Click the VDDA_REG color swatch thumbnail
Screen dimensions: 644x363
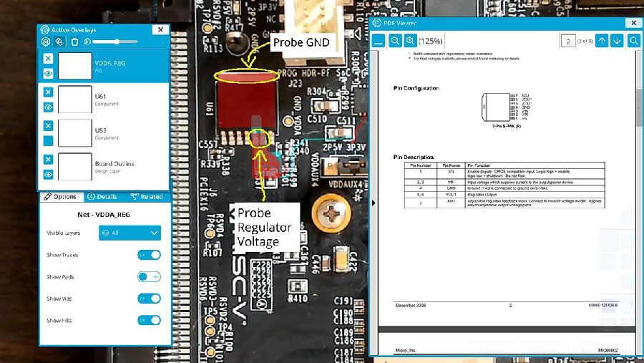pyautogui.click(x=74, y=66)
